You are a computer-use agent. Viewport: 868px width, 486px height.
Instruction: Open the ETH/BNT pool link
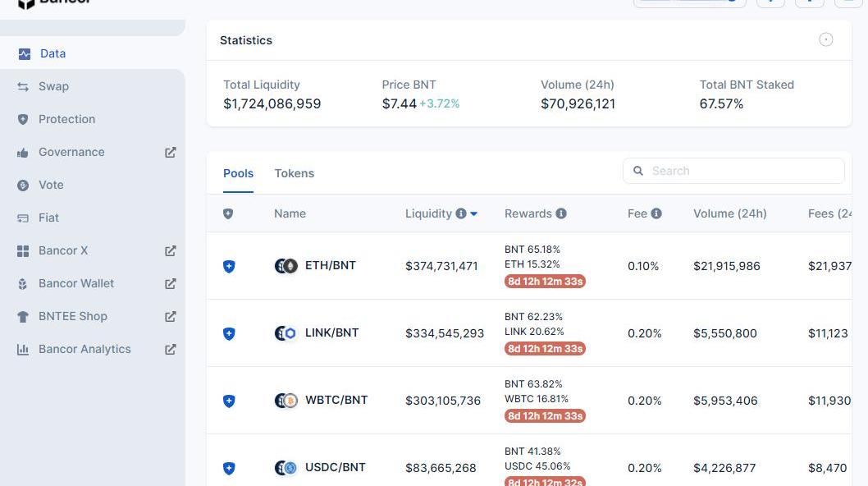pos(330,265)
